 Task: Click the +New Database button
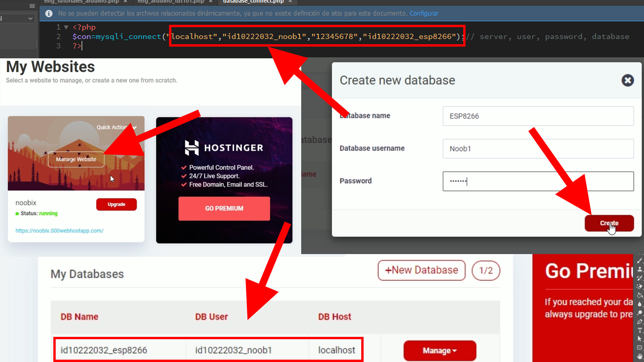coord(422,270)
